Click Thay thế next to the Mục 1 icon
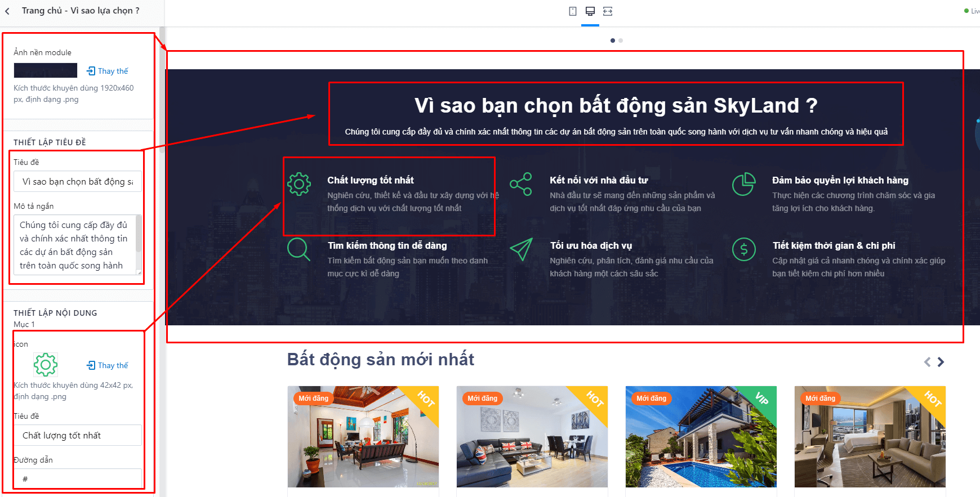 [108, 365]
